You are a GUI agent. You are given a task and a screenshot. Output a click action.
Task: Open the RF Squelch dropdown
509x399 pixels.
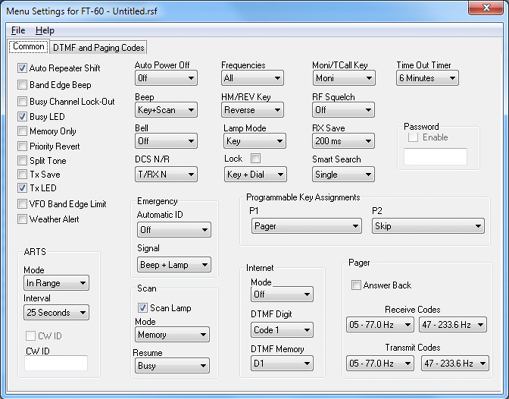[x=343, y=110]
